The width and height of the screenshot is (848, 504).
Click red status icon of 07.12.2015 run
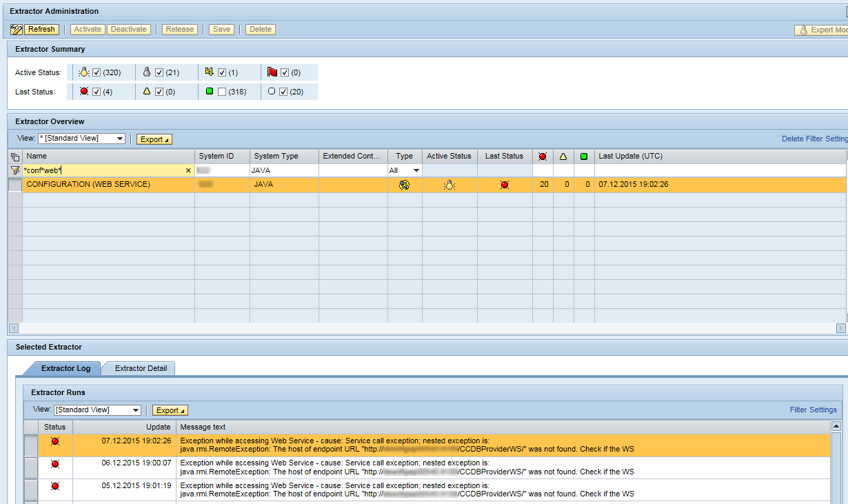coord(55,441)
